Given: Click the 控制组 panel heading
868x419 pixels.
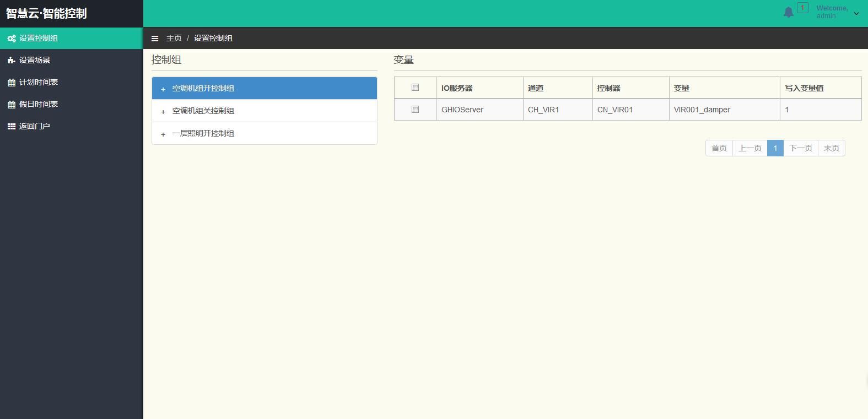Looking at the screenshot, I should (166, 59).
